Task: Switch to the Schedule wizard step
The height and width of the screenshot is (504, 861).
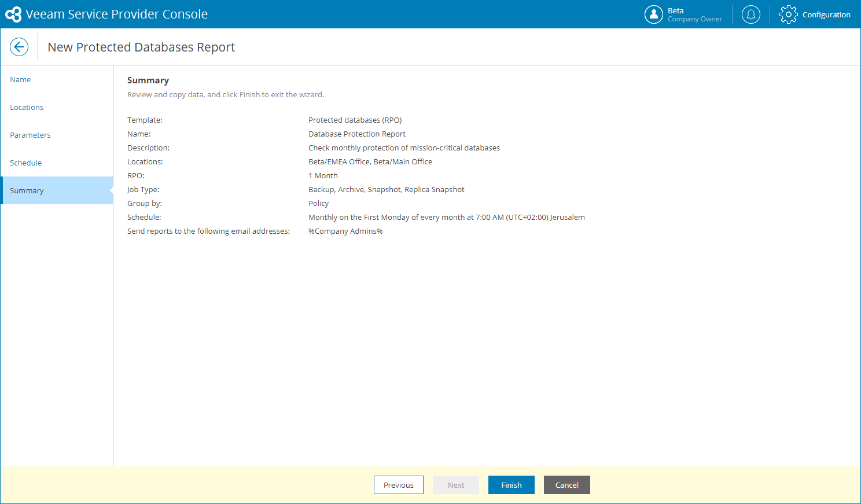Action: (x=57, y=163)
